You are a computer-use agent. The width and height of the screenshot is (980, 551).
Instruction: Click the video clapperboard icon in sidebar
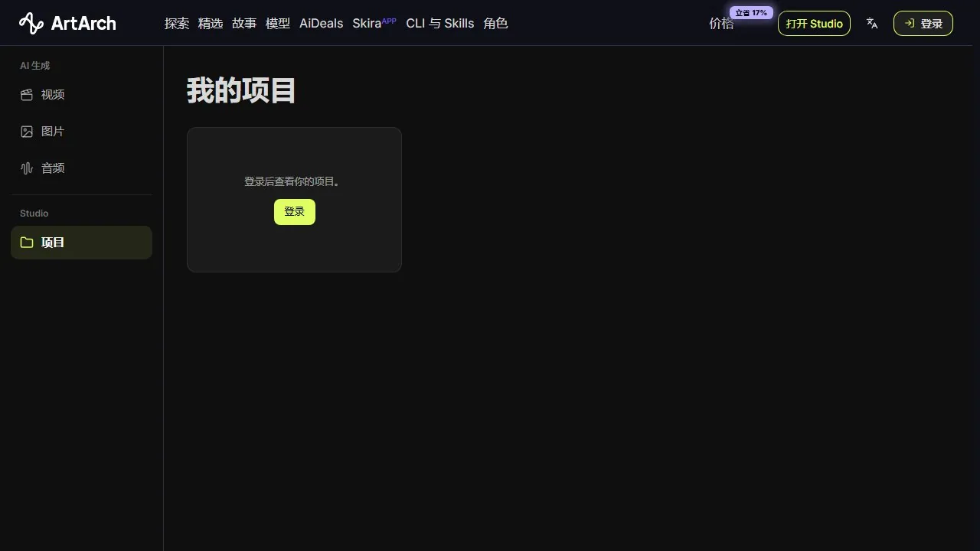[x=27, y=95]
